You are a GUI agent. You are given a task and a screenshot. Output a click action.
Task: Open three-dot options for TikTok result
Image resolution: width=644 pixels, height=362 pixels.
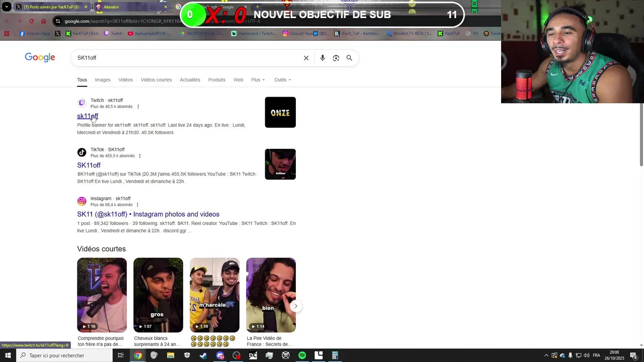pos(140,156)
